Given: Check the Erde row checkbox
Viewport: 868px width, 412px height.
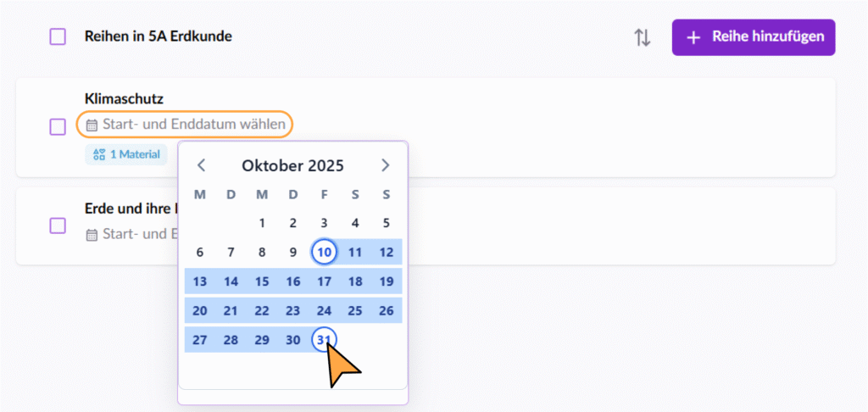Looking at the screenshot, I should [x=58, y=225].
